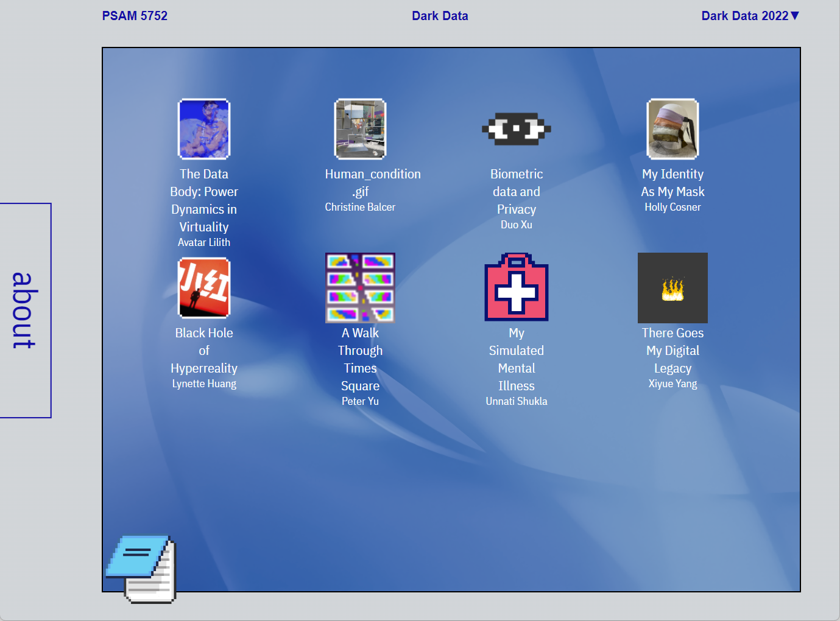Screen dimensions: 840x621
Task: Click the Xiyue Yang author name
Action: point(672,384)
